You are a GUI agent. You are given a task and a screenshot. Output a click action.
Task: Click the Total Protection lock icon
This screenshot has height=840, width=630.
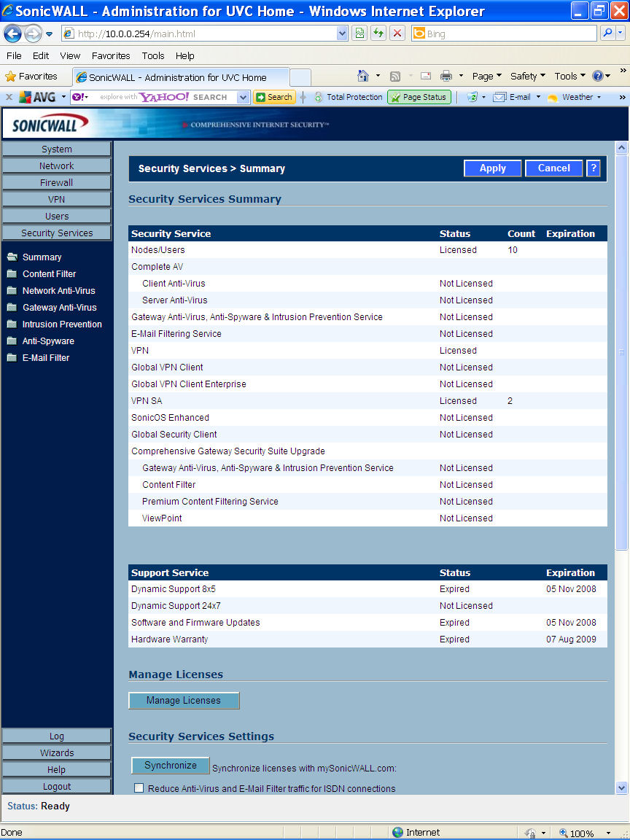point(318,97)
